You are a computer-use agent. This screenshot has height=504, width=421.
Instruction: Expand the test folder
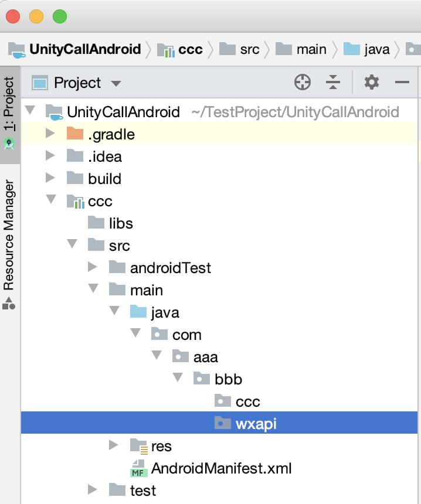point(93,489)
